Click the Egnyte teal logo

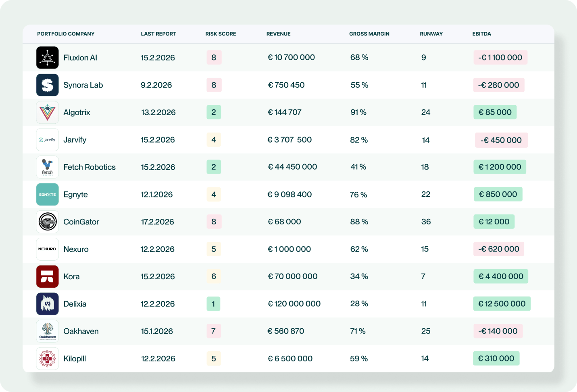click(x=47, y=195)
